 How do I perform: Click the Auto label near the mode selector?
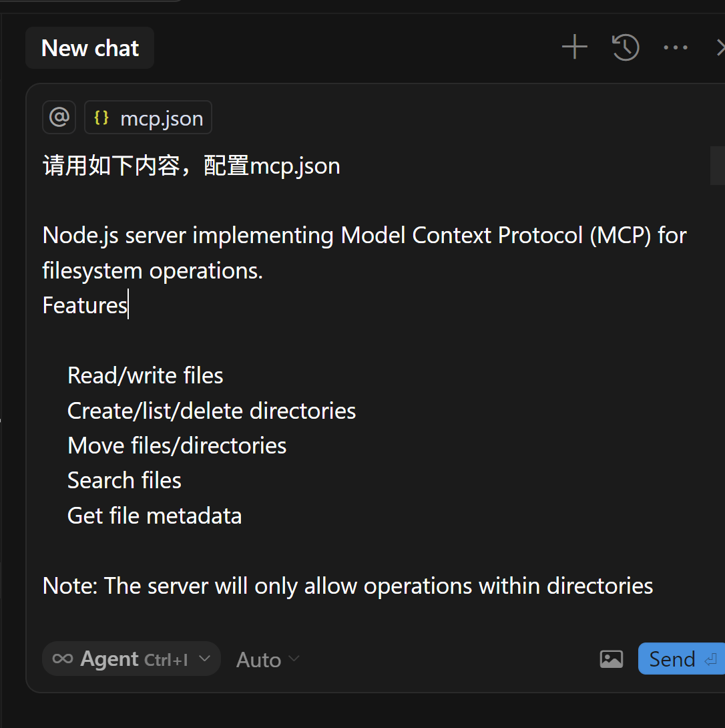click(258, 659)
